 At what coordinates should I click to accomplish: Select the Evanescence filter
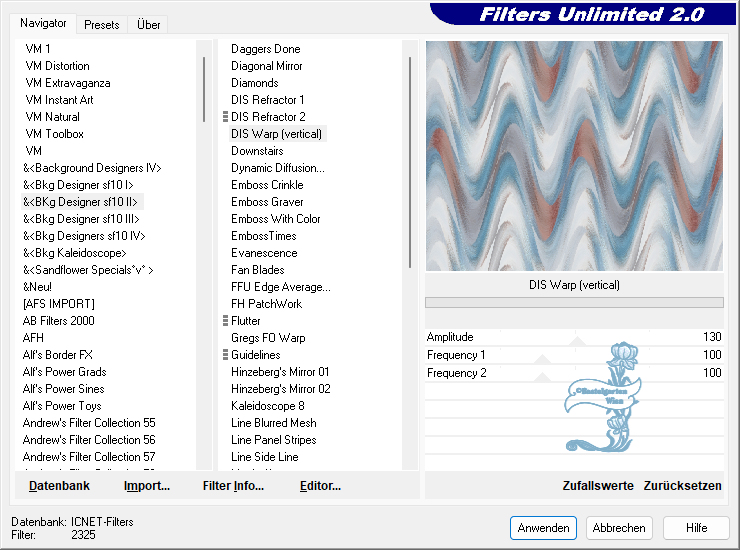(x=264, y=253)
